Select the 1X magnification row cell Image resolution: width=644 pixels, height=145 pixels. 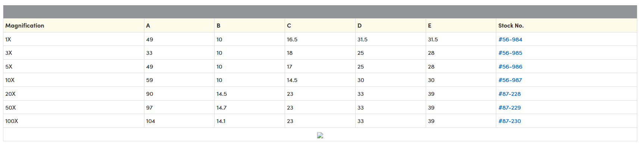coord(74,39)
